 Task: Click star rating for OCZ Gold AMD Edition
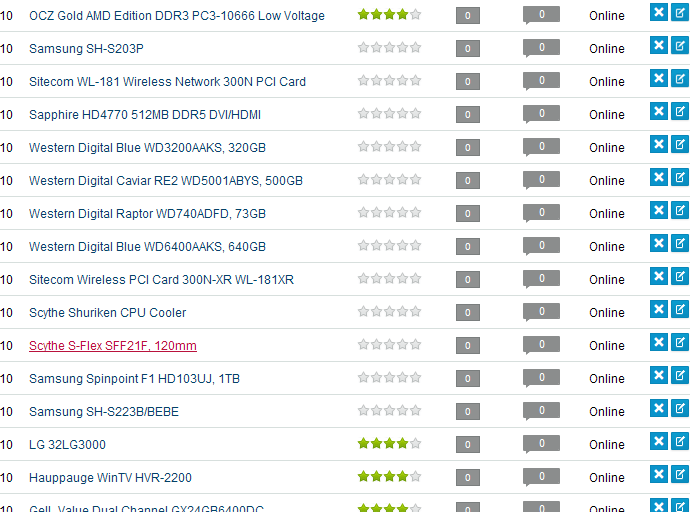(x=389, y=15)
